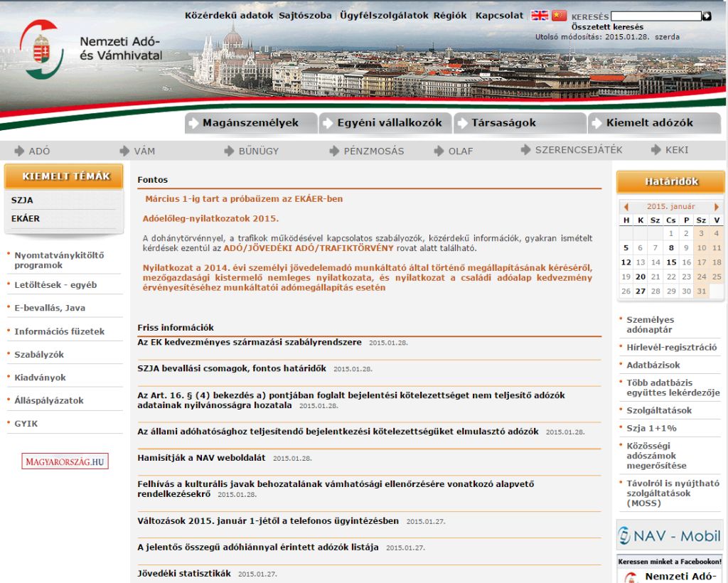Click the Magyarország.hu logo banner
The image size is (728, 583).
[x=65, y=461]
